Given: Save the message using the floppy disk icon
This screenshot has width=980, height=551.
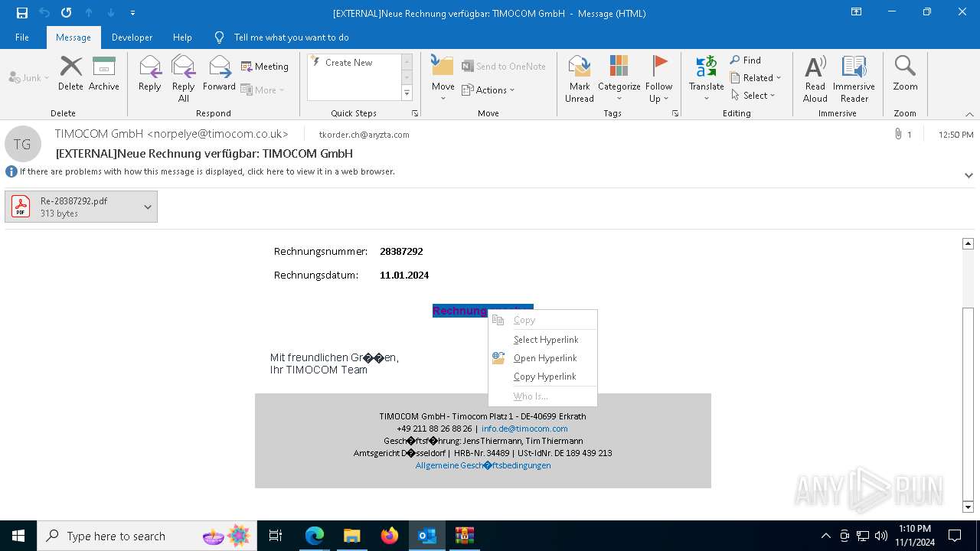Looking at the screenshot, I should [x=22, y=13].
